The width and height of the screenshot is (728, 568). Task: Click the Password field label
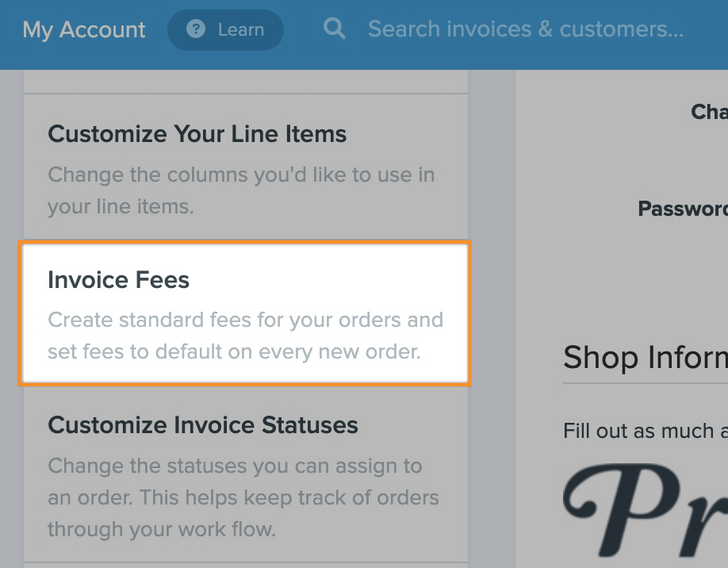(683, 209)
